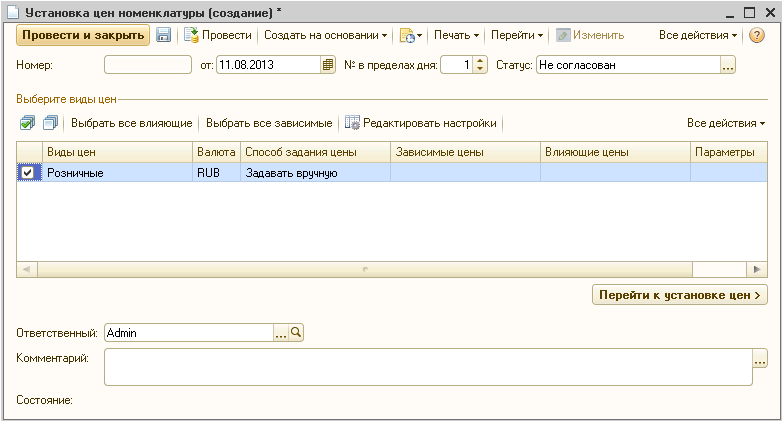Screen dimensions: 782x421
Task: Uncheck all price types icon
Action: [50, 123]
